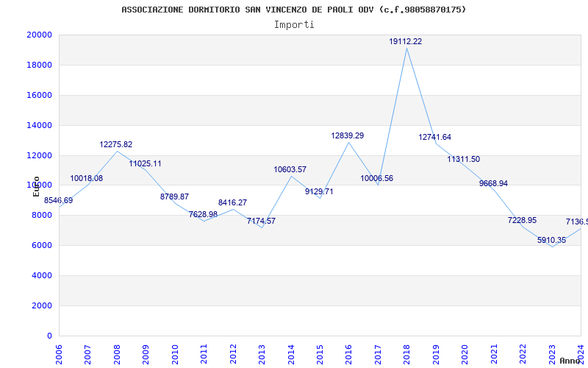The width and height of the screenshot is (588, 368).
Task: Click x-axis year label 2018
Action: tap(407, 355)
